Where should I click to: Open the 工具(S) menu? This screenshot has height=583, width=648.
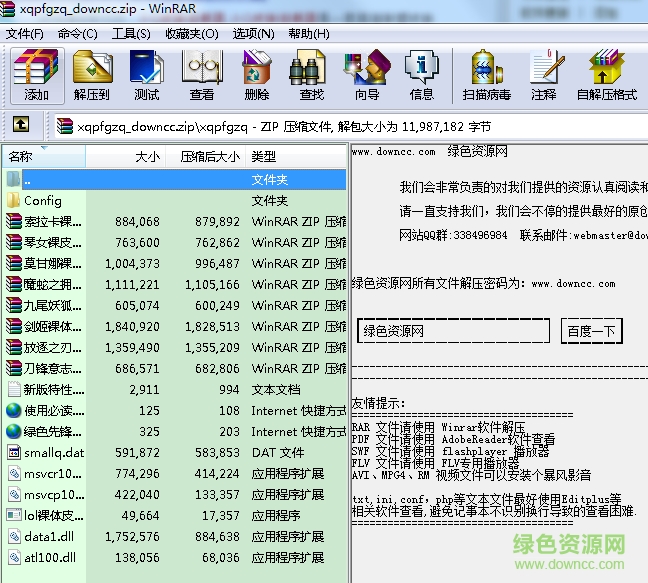click(131, 33)
